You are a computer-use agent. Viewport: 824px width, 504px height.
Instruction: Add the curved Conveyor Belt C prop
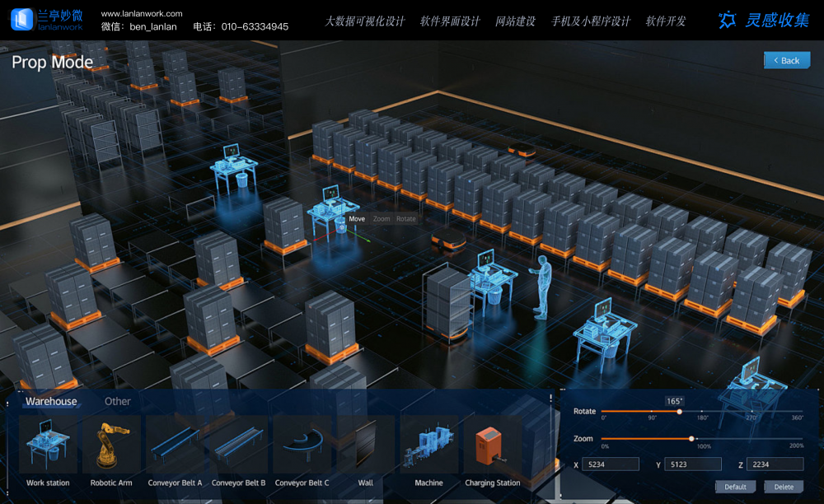click(302, 445)
